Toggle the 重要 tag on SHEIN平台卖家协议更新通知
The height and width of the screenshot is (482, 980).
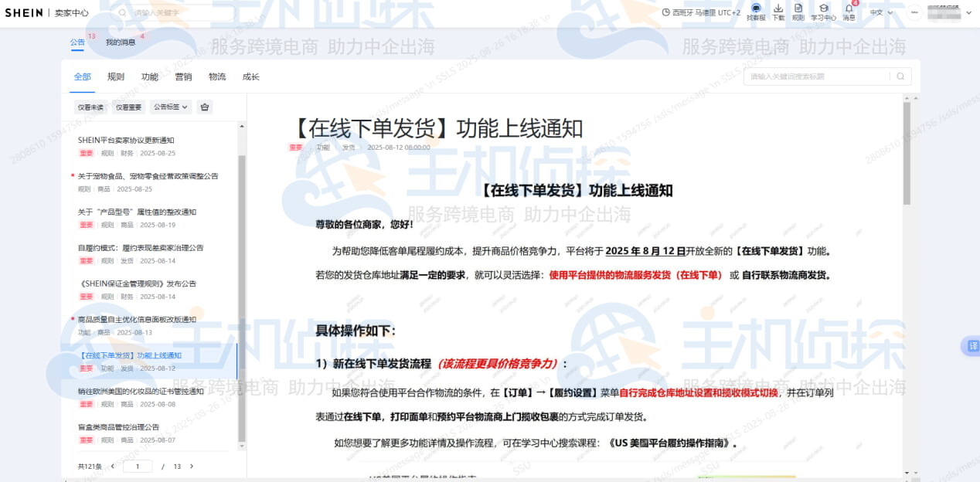pyautogui.click(x=85, y=153)
